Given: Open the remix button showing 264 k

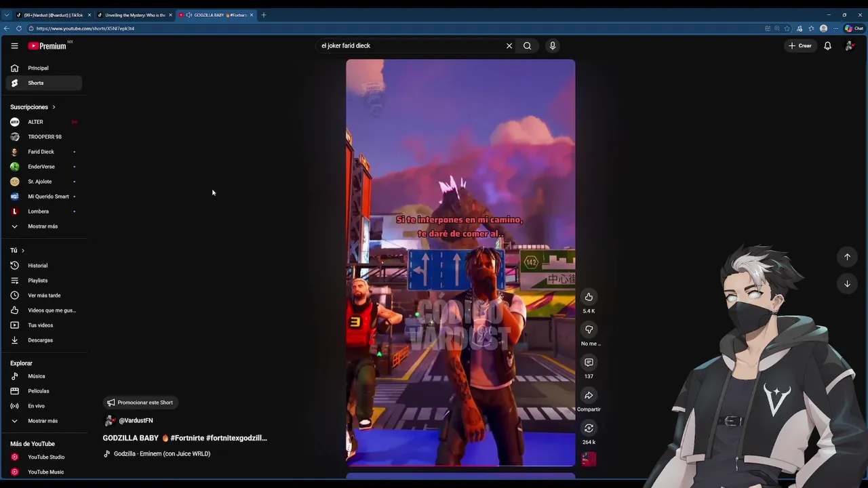Looking at the screenshot, I should click(589, 428).
